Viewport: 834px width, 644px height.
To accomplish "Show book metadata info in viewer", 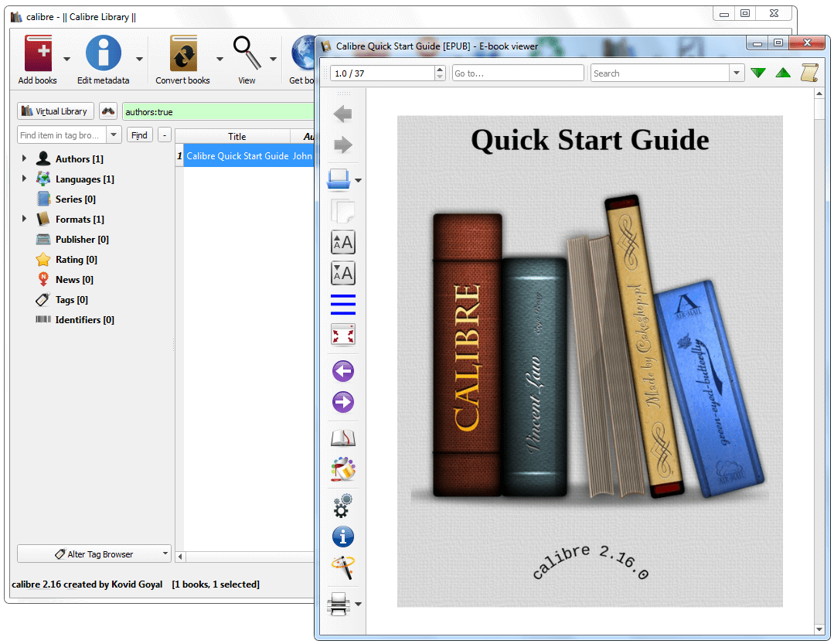I will [x=342, y=537].
